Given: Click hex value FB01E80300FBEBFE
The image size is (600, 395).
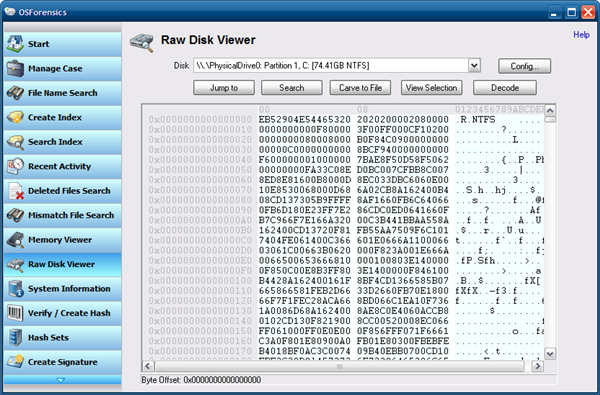Looking at the screenshot, I should click(x=403, y=341).
